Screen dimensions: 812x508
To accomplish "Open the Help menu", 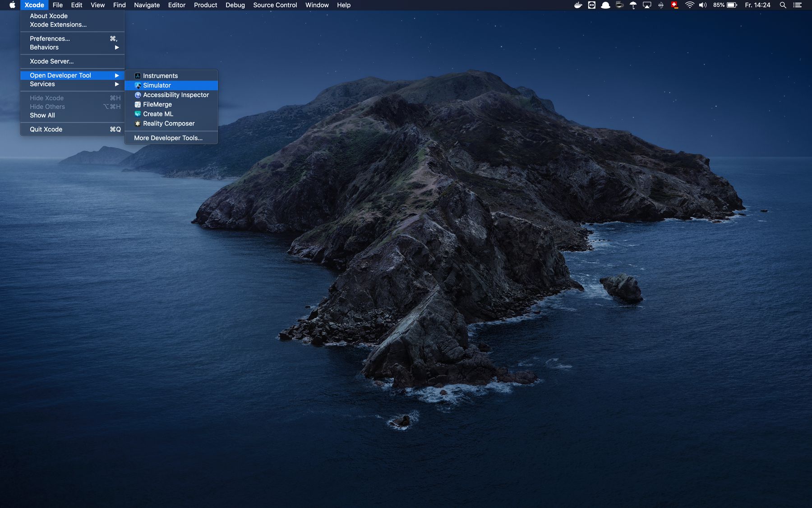I will pyautogui.click(x=344, y=5).
